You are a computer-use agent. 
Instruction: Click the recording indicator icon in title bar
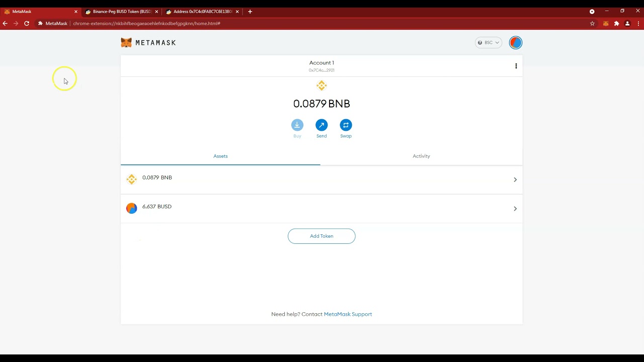click(x=592, y=12)
